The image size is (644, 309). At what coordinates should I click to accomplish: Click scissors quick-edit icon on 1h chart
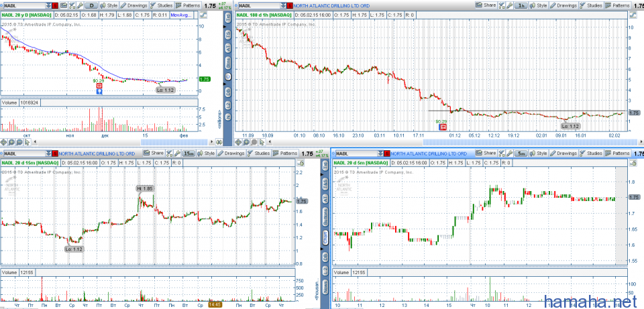(x=502, y=5)
